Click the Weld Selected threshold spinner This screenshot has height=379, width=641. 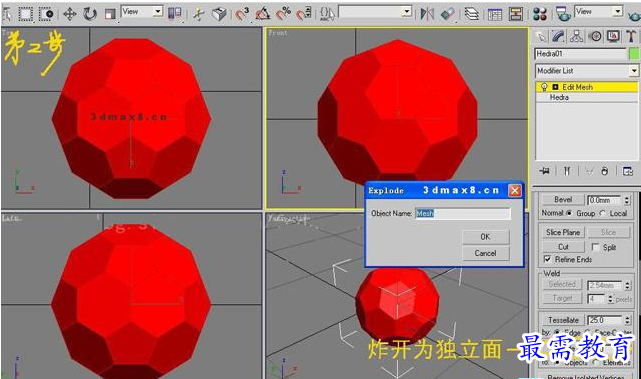[628, 285]
